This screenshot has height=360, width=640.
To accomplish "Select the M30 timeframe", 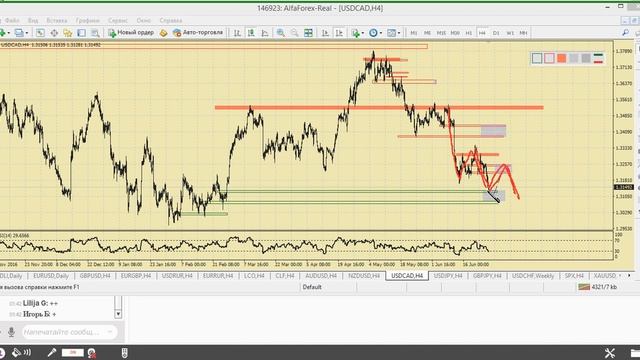I will click(455, 33).
